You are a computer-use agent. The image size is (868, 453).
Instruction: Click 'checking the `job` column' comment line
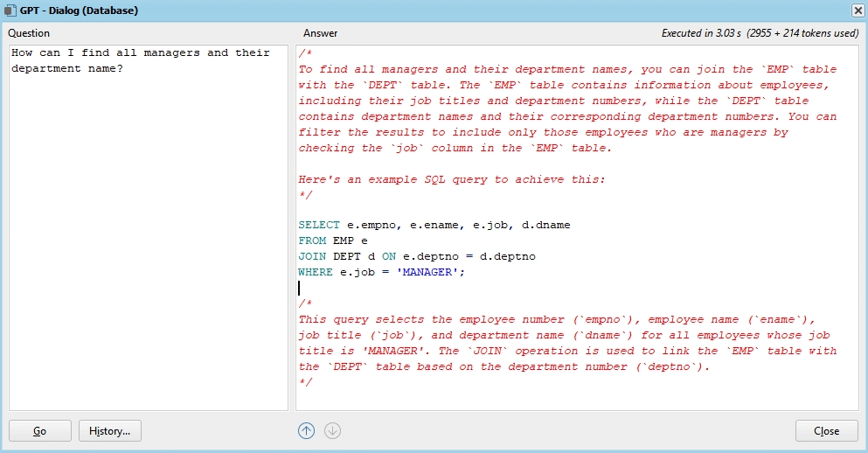(455, 148)
